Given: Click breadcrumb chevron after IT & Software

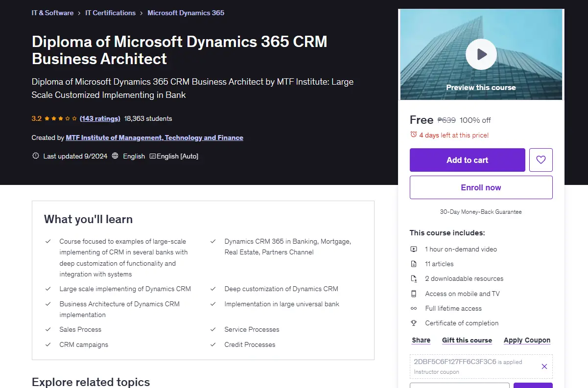Looking at the screenshot, I should coord(79,13).
